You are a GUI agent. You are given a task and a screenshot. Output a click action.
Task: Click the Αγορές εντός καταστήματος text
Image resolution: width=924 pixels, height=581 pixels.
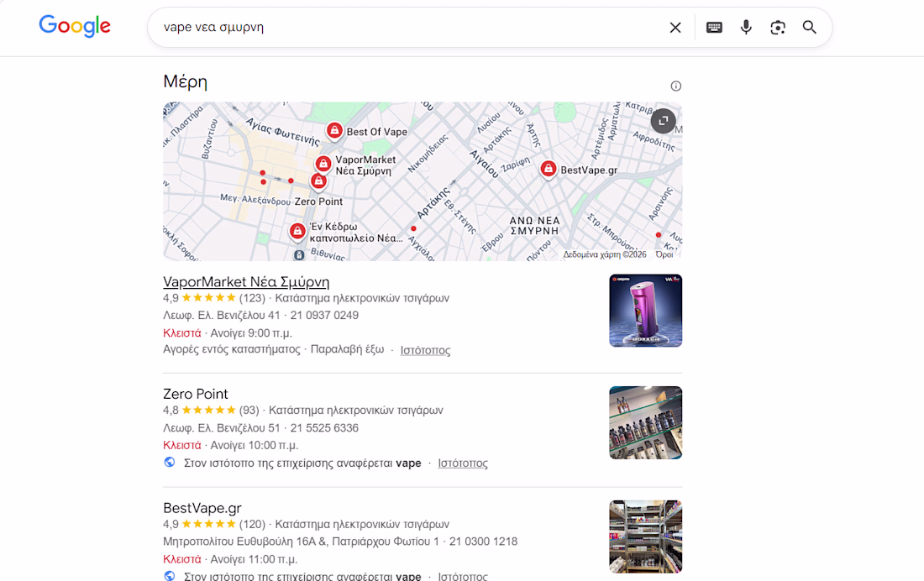[x=232, y=348]
